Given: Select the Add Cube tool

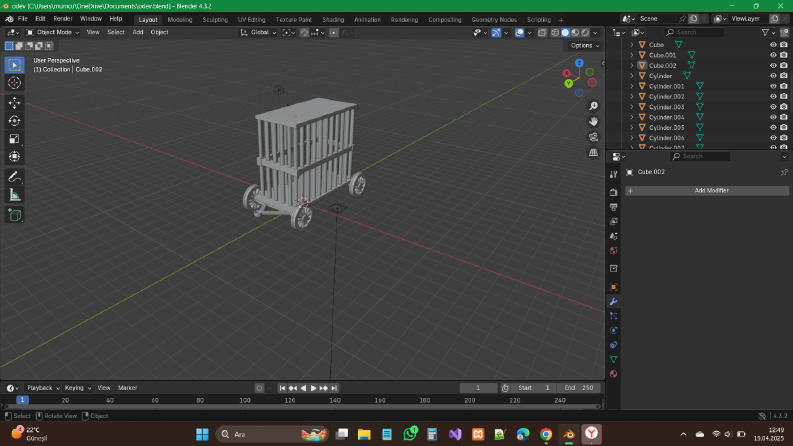Looking at the screenshot, I should pyautogui.click(x=14, y=215).
